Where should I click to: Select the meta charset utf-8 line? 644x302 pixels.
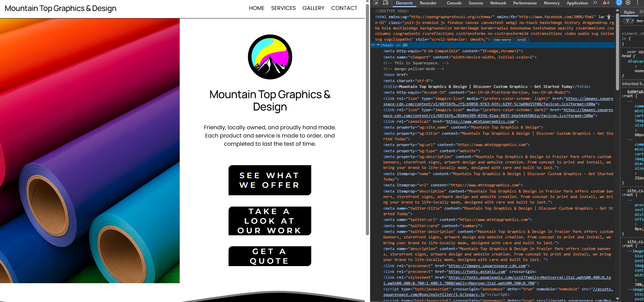(408, 81)
